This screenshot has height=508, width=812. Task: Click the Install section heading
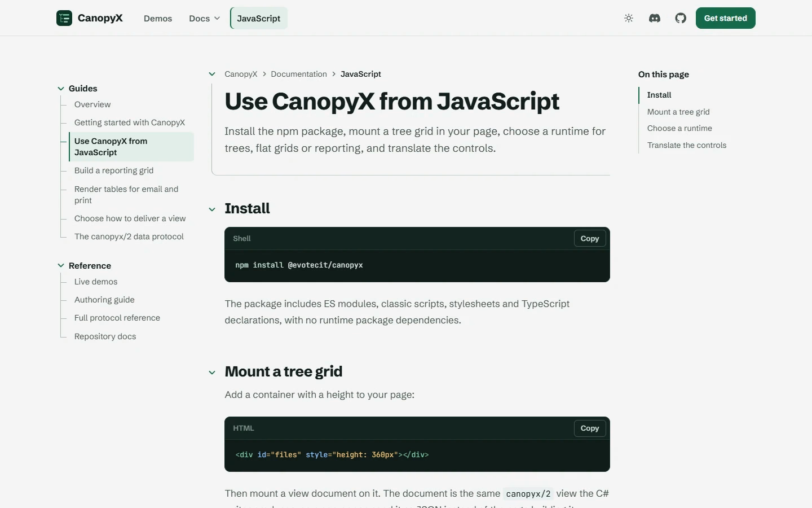pyautogui.click(x=247, y=208)
